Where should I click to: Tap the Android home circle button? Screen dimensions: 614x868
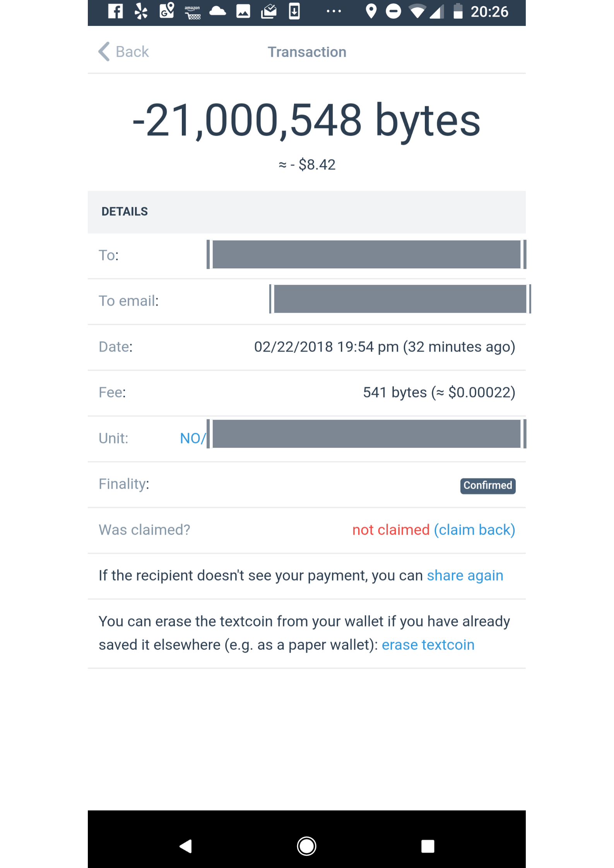pyautogui.click(x=306, y=846)
